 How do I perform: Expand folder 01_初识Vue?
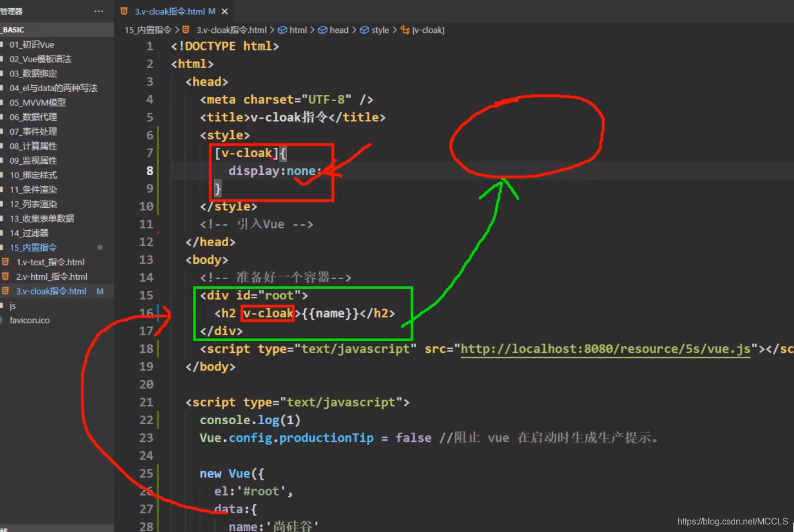pos(32,45)
